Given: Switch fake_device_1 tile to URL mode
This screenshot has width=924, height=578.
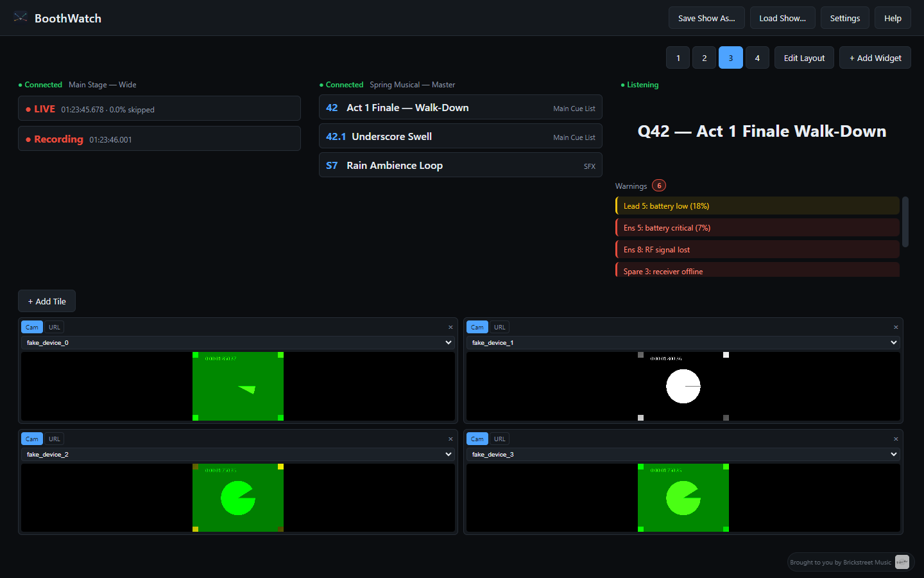Looking at the screenshot, I should 500,328.
